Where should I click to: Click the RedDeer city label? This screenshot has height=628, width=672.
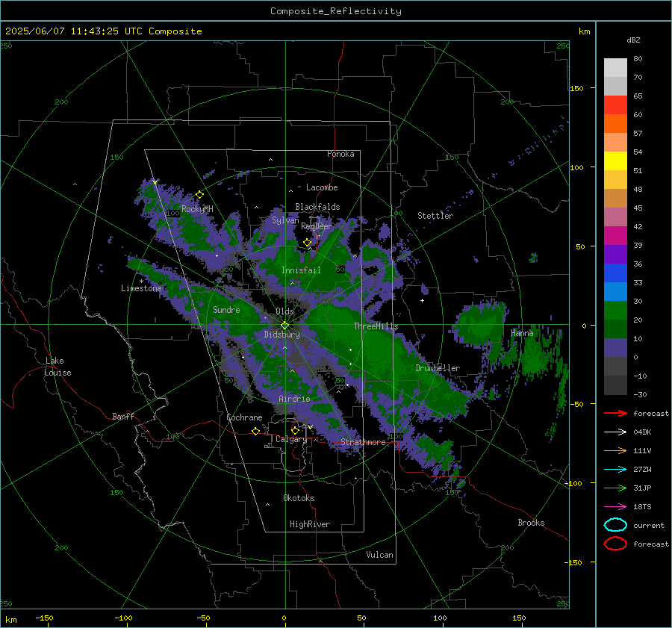click(317, 226)
